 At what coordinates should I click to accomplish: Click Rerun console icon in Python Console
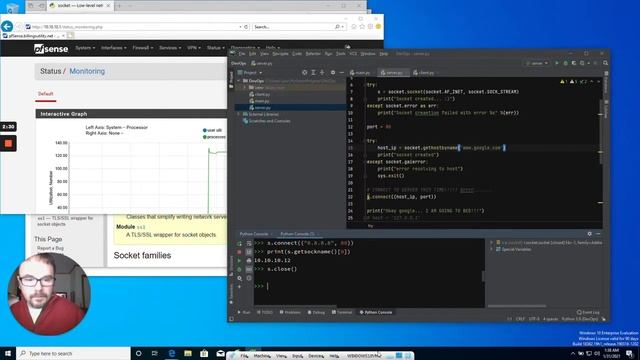(x=240, y=243)
